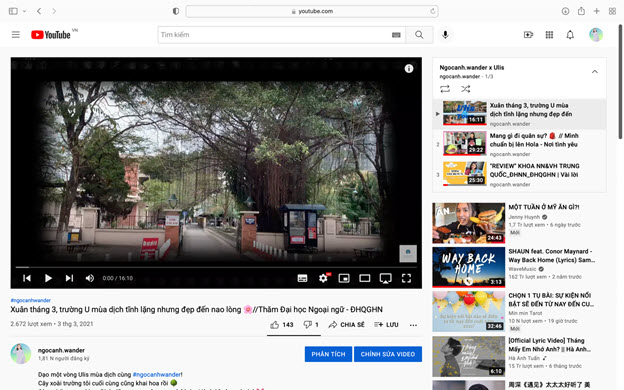This screenshot has width=624, height=390.
Task: Open more actions three-dot menu
Action: [x=413, y=325]
